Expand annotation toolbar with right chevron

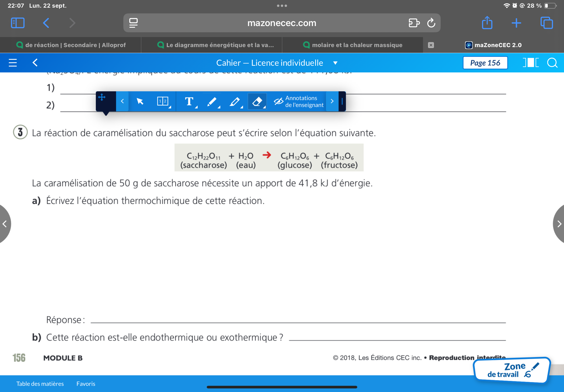(x=332, y=101)
